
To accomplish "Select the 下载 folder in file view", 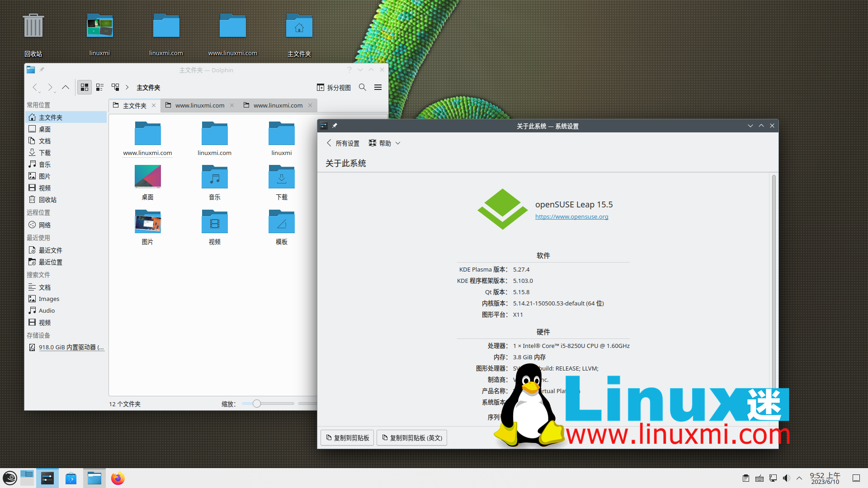I will [281, 183].
